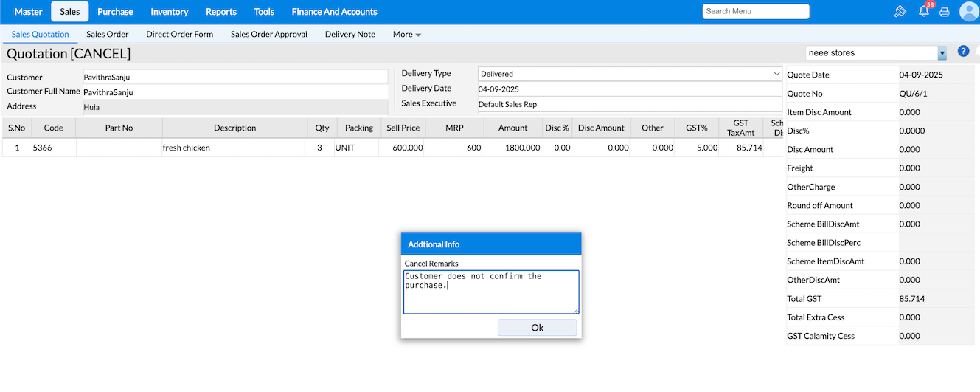The height and width of the screenshot is (392, 980).
Task: Click inside the Cancel Remarks text area
Action: pyautogui.click(x=490, y=292)
